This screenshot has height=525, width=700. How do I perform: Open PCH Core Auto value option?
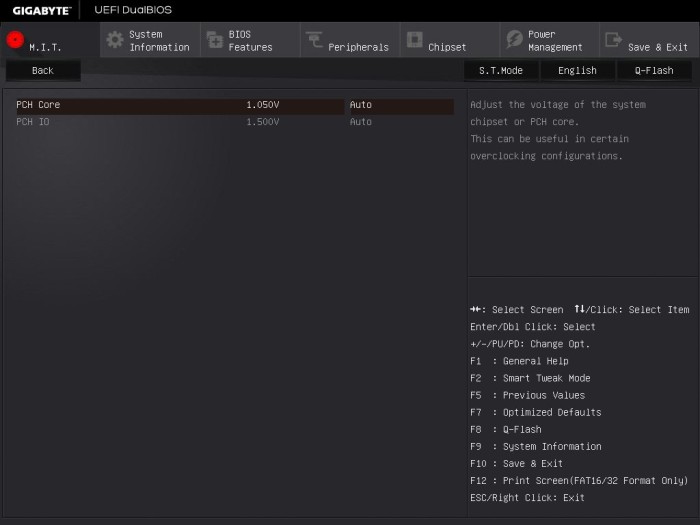pyautogui.click(x=402, y=105)
